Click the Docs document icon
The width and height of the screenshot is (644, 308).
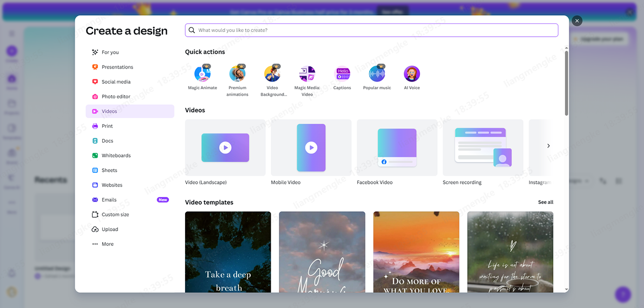95,140
